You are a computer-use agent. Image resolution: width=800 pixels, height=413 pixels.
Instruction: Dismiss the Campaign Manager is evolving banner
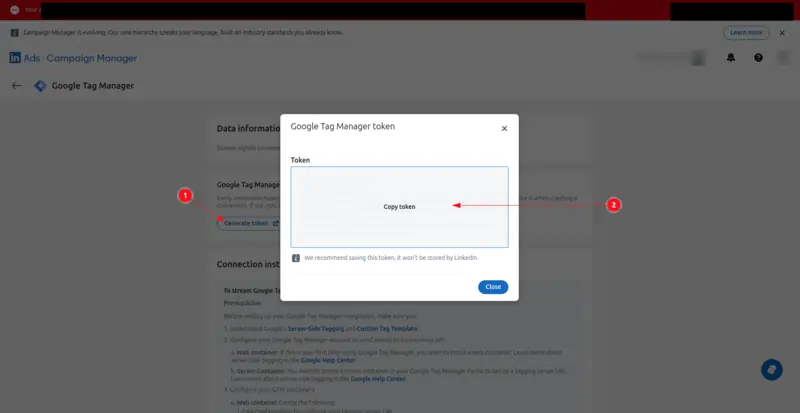click(782, 33)
